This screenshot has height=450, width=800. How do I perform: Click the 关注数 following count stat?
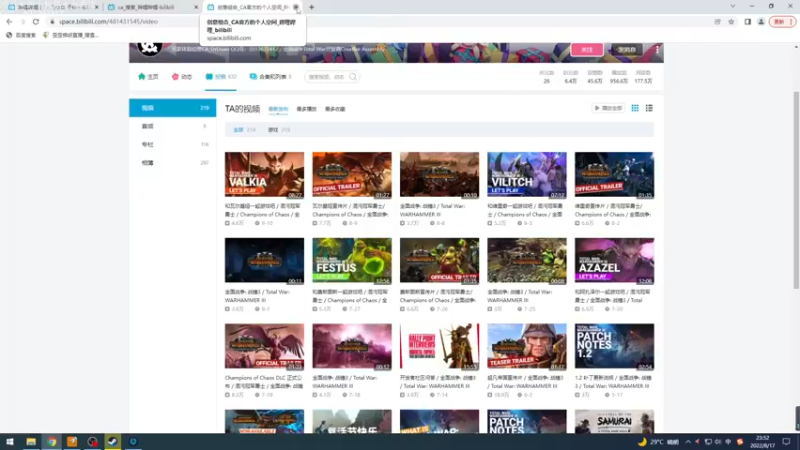(x=546, y=77)
